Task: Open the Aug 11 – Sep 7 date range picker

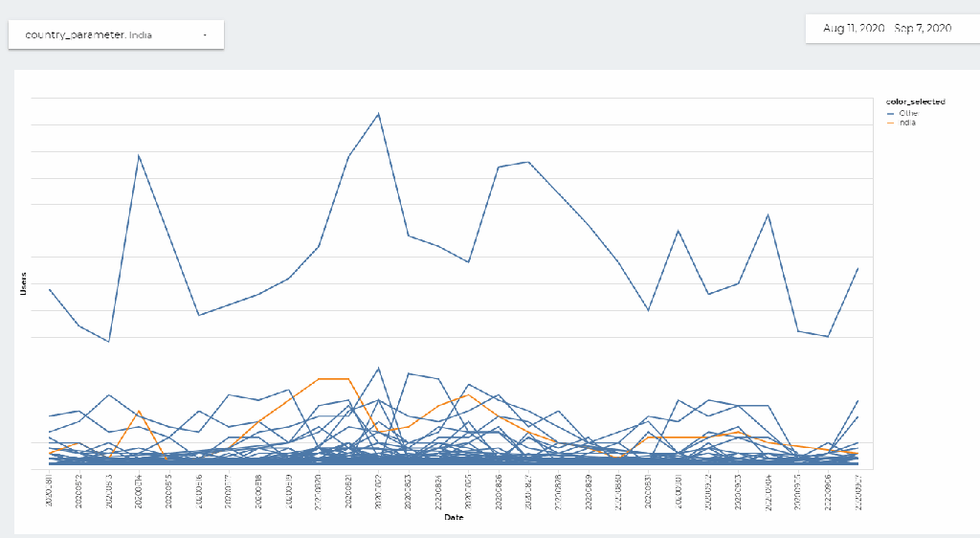Action: coord(886,29)
